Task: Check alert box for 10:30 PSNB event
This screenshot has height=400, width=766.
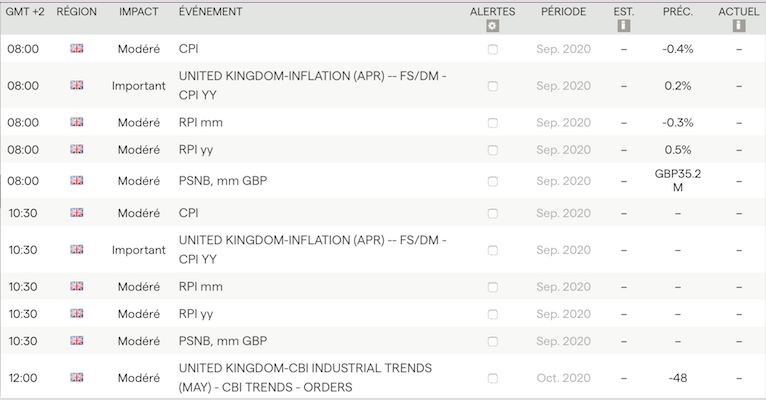Action: tap(493, 341)
